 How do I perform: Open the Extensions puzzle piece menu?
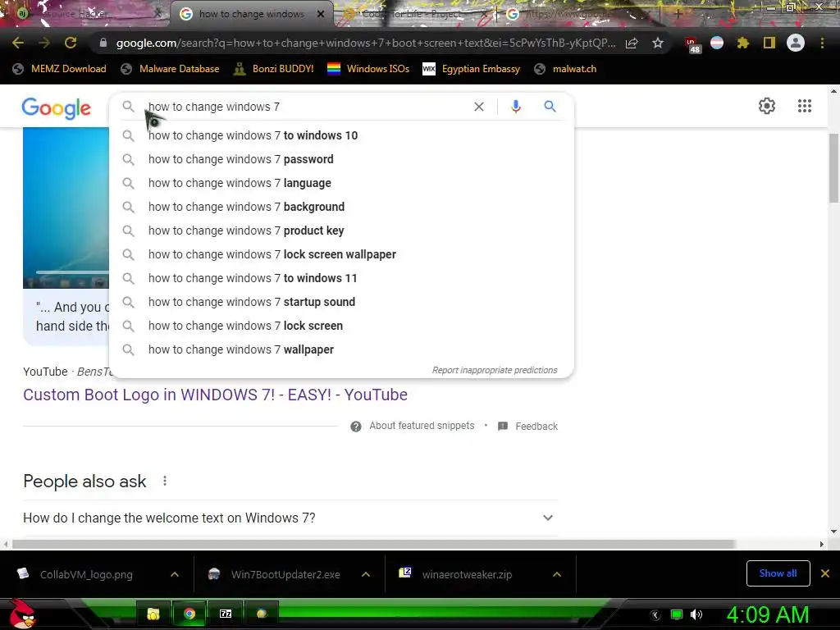point(742,43)
